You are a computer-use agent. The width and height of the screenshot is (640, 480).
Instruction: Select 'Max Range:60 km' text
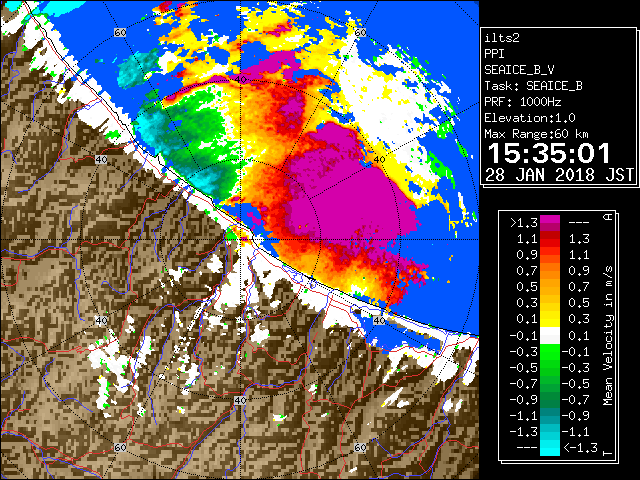click(536, 134)
